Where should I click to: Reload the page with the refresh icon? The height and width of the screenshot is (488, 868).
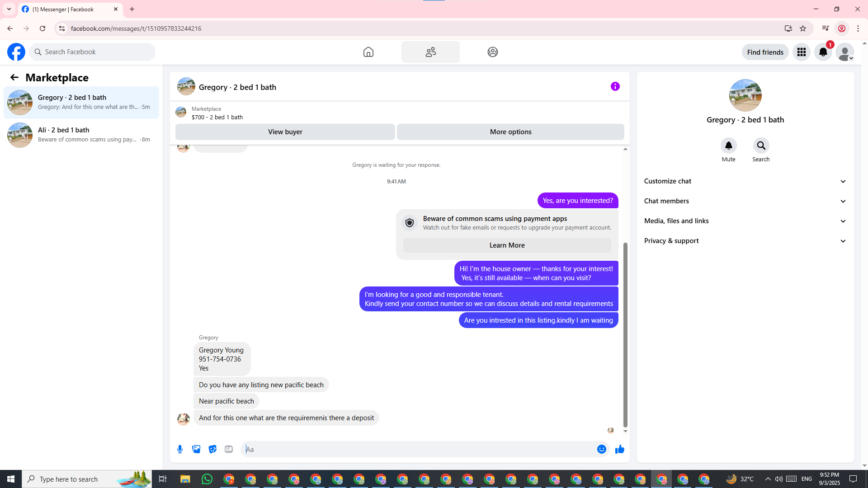42,28
